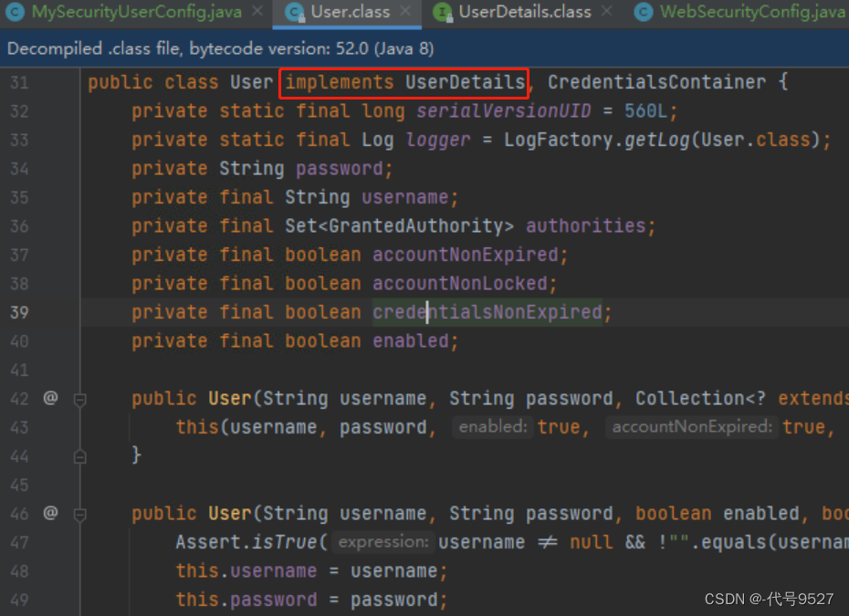
Task: Click the @ annotation marker beside line 42
Action: pos(50,398)
